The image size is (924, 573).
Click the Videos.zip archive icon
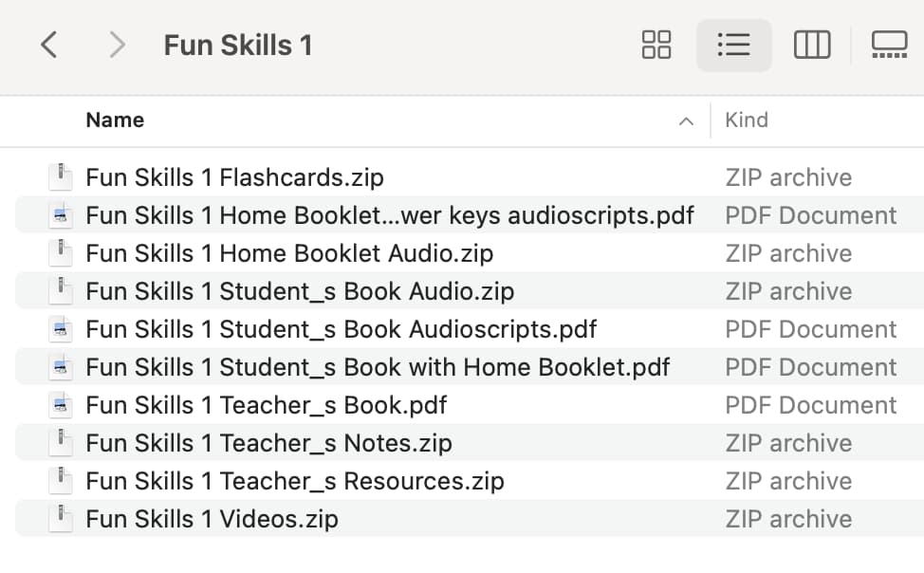(x=60, y=519)
